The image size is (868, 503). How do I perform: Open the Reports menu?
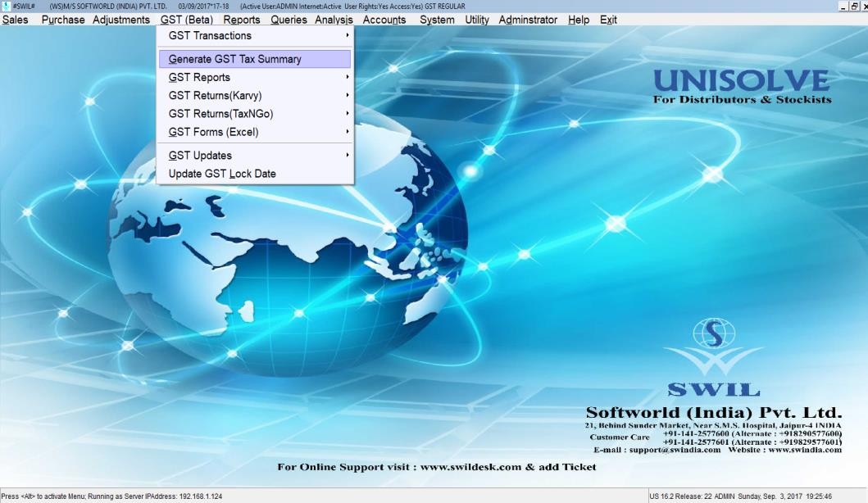coord(241,20)
